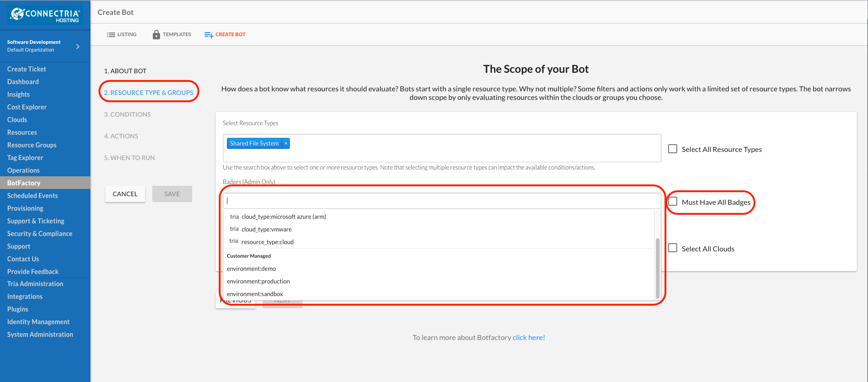The height and width of the screenshot is (382, 868).
Task: Remove the Shared File System tag
Action: tap(286, 143)
